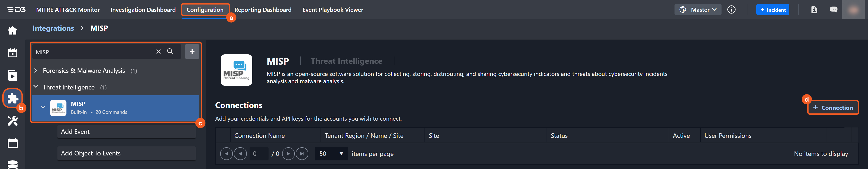Screen dimensions: 868x169
Task: Open the Reporting Dashboard tab
Action: click(x=263, y=10)
